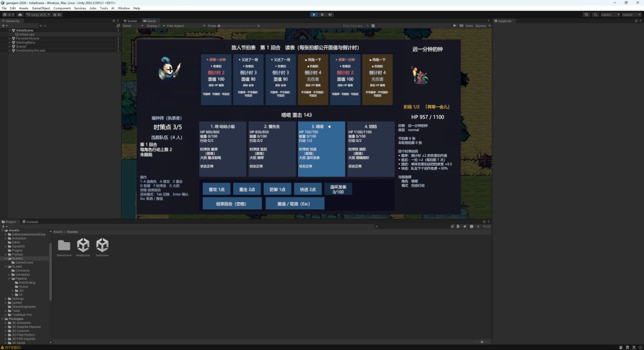Expand the PersistentScene hierarchy node
Viewport: 644px width, 350px height.
click(x=10, y=39)
